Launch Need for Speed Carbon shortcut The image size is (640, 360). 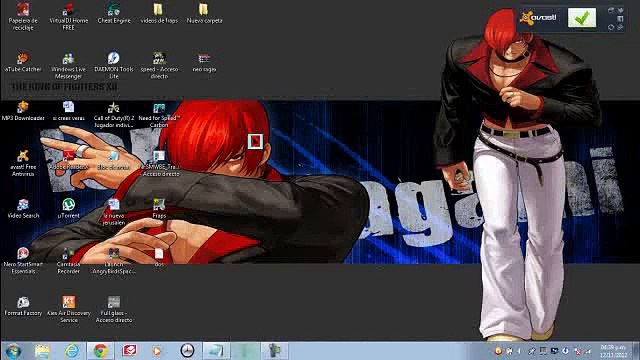(159, 114)
